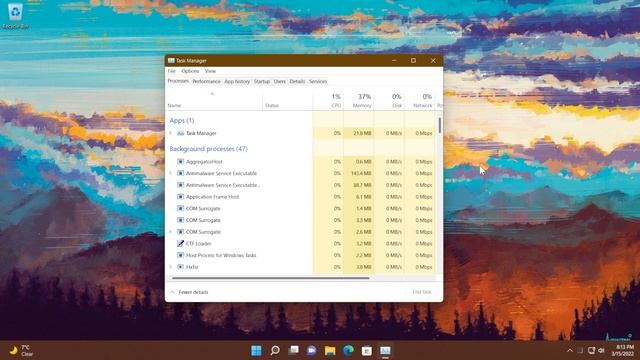The image size is (640, 360).
Task: Click Host Process for Windows Tasks icon
Action: point(180,255)
